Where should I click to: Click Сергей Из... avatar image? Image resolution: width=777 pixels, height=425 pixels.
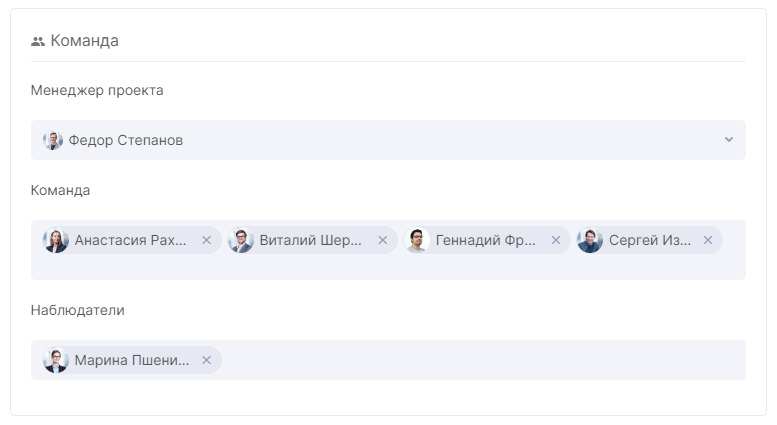pos(590,240)
